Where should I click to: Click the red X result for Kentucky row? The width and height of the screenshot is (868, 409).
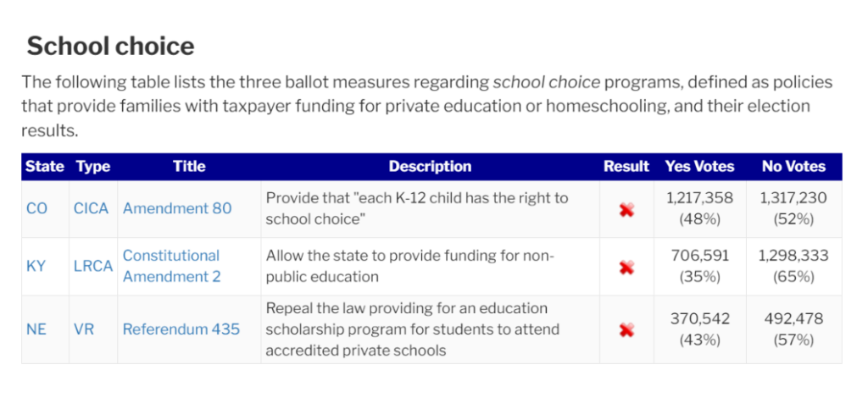click(626, 267)
